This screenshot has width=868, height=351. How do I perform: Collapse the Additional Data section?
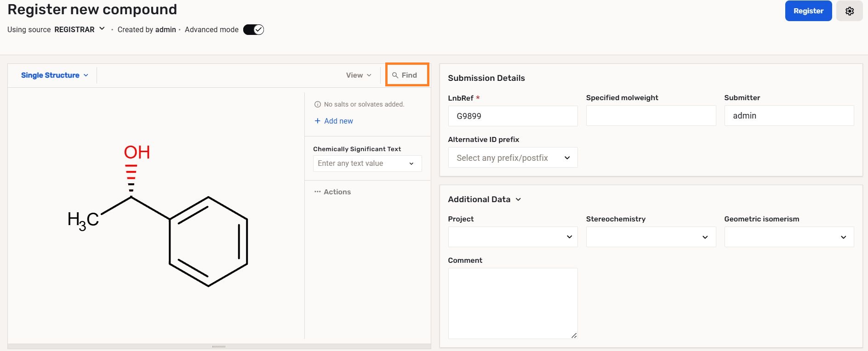(x=518, y=199)
